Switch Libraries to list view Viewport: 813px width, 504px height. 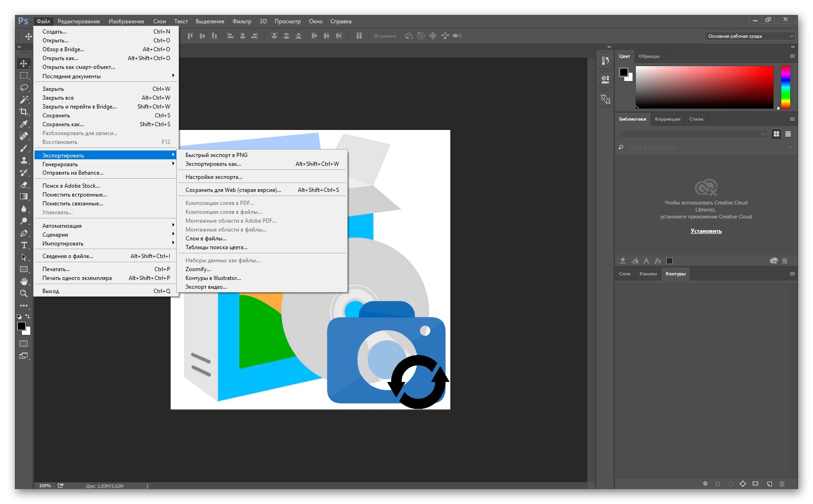(x=788, y=134)
